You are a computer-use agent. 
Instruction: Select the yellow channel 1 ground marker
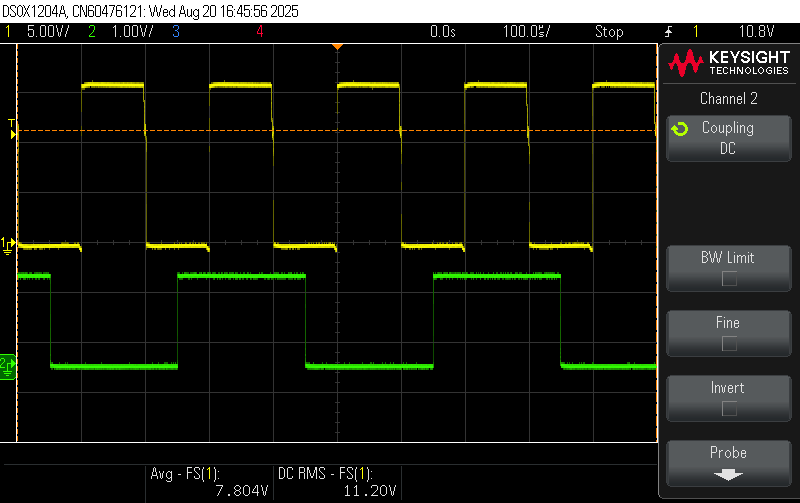coord(8,244)
